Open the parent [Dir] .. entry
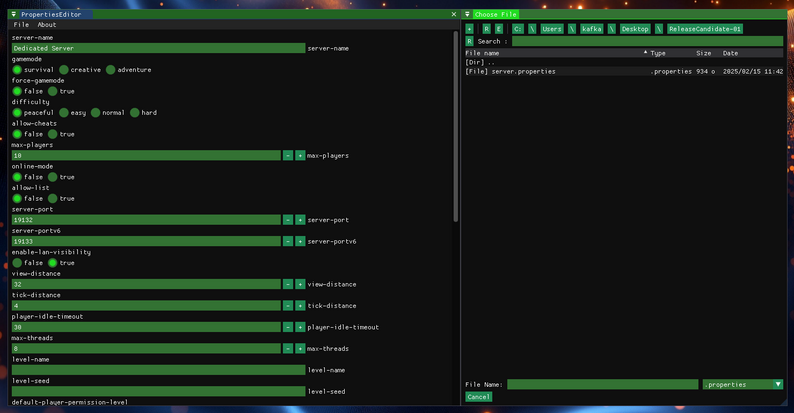The image size is (794, 413). pos(624,62)
